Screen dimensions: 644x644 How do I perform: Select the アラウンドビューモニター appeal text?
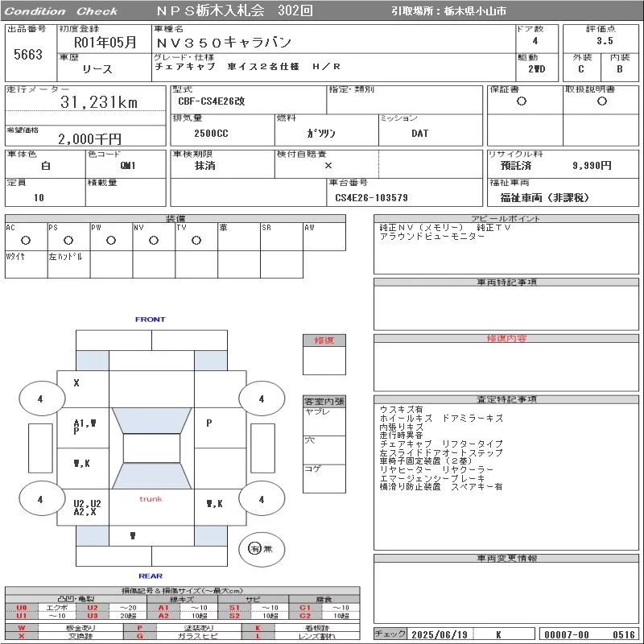(432, 236)
